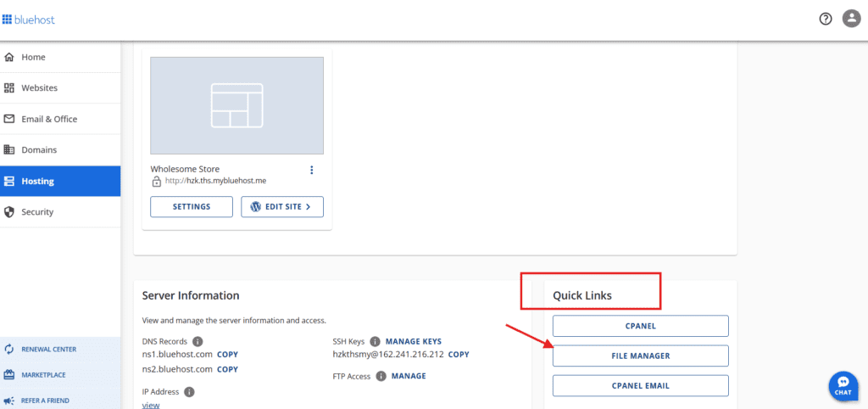Open Email & Office in the sidebar
The image size is (868, 409).
(x=60, y=119)
